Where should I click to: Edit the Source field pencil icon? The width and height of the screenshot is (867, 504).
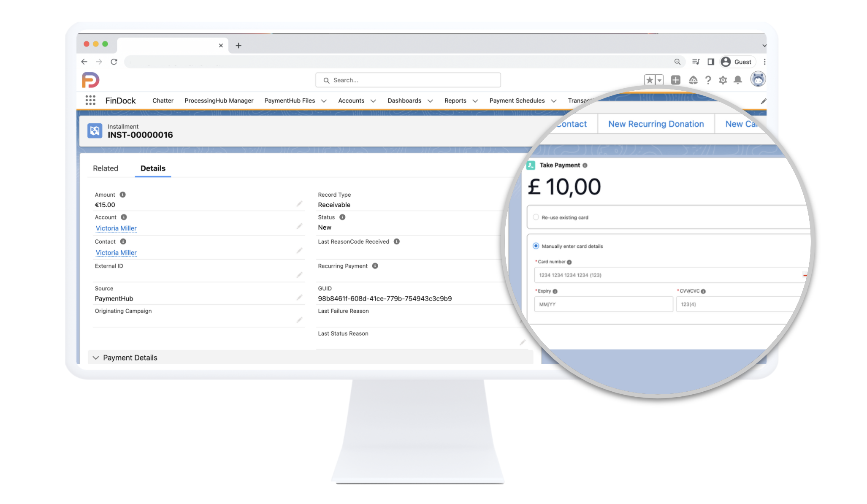coord(299,298)
